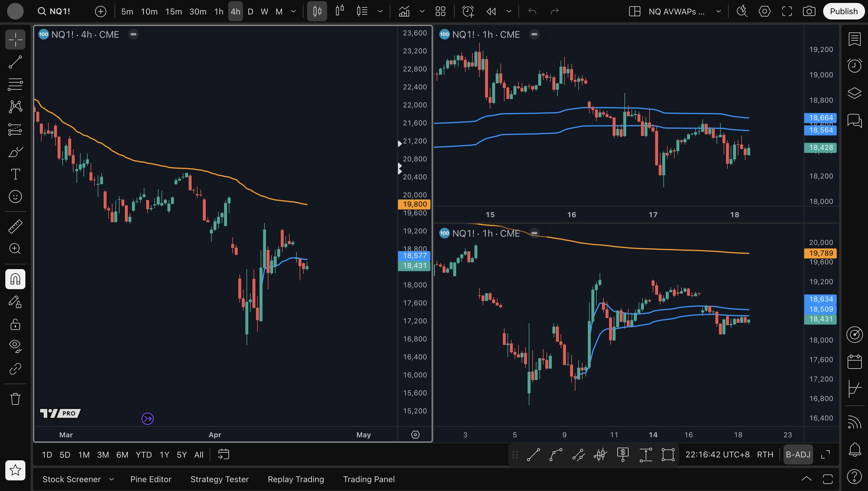Screen dimensions: 868x491
Task: Switch to the Strategy Tester tab
Action: (x=219, y=479)
